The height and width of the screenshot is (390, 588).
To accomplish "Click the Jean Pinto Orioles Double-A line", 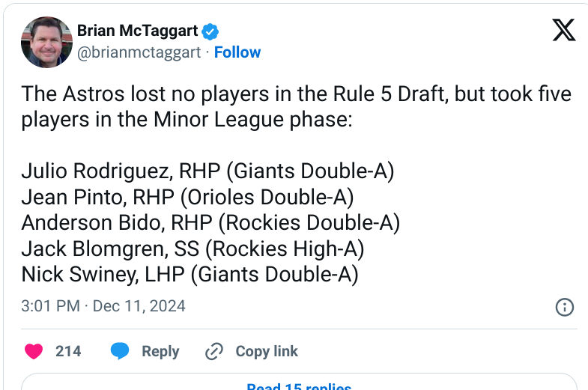I will (x=187, y=197).
